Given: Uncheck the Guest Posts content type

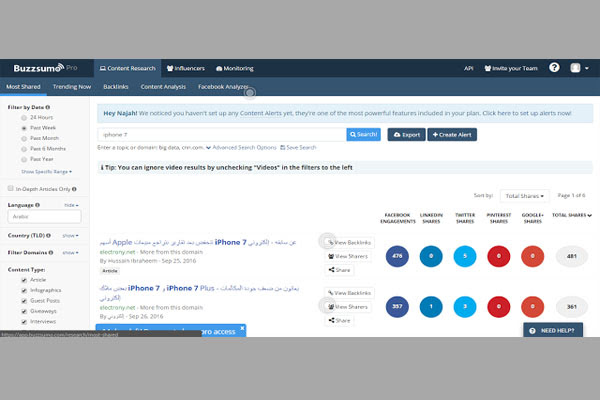Looking at the screenshot, I should pos(24,301).
